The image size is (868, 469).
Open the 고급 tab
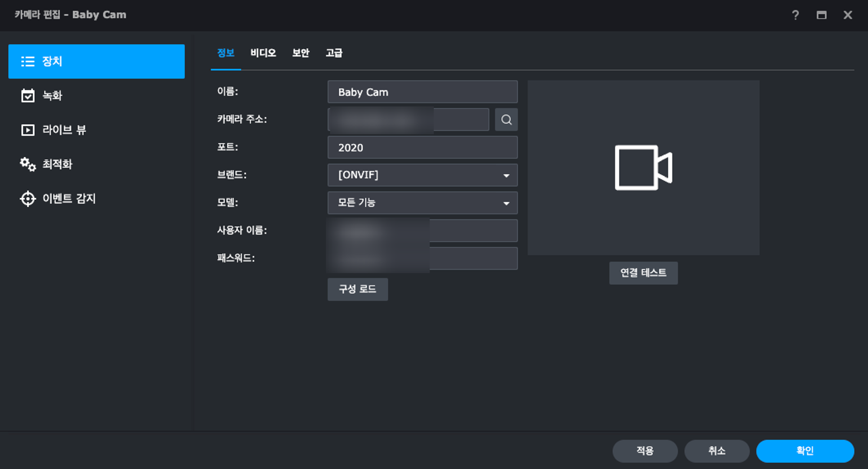tap(334, 53)
